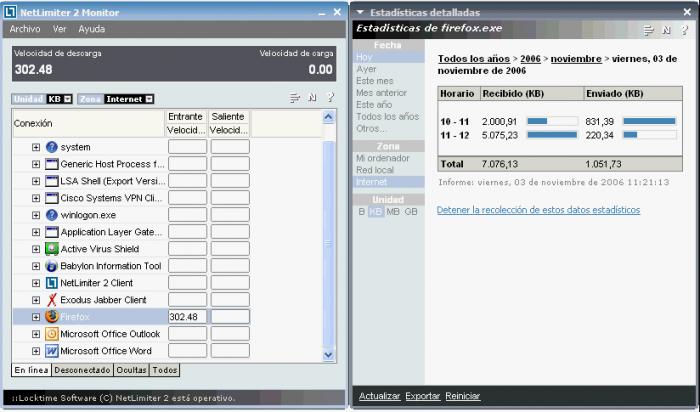Click the system process icon
The height and width of the screenshot is (412, 700).
(52, 147)
